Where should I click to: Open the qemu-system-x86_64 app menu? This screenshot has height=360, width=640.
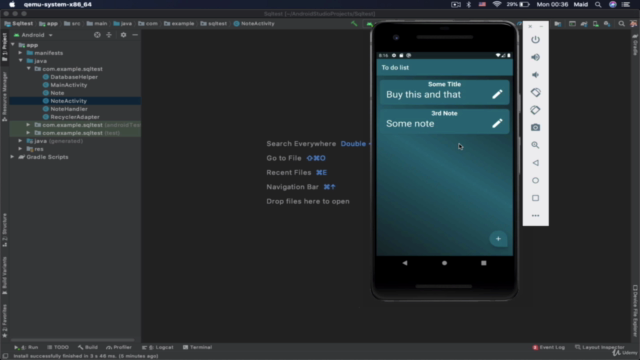click(x=58, y=4)
